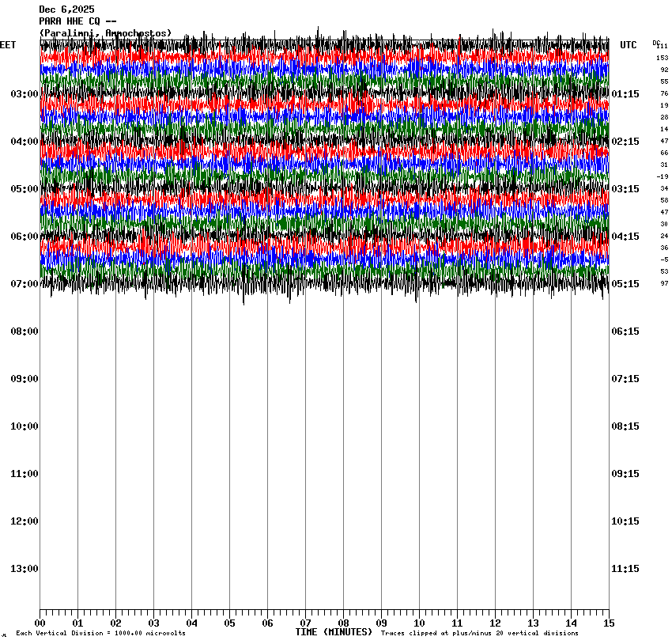The height and width of the screenshot is (644, 672).
Task: Click the EET column header
Action: (8, 45)
